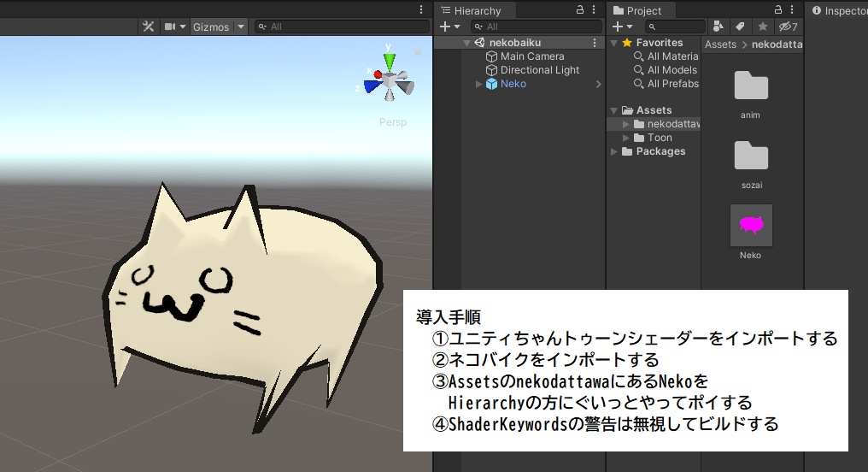Select All Materials saved search
Screen dimensions: 868x472
(x=672, y=56)
